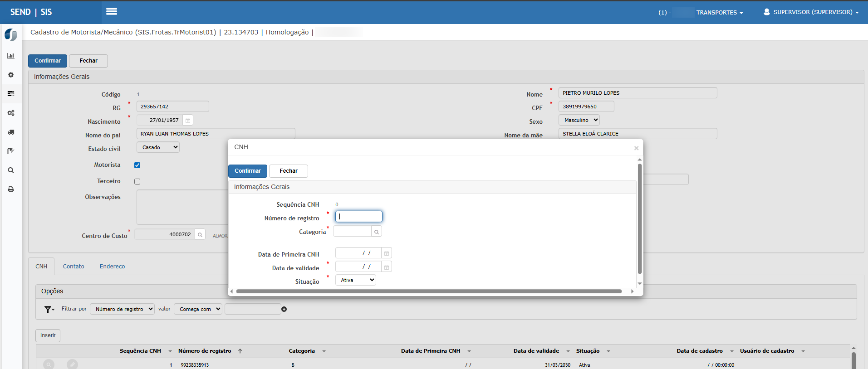868x369 pixels.
Task: Open the hamburger menu in header
Action: (112, 12)
